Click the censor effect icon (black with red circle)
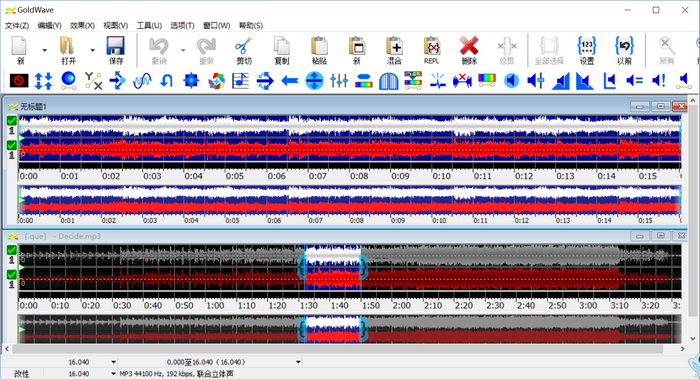 19,81
